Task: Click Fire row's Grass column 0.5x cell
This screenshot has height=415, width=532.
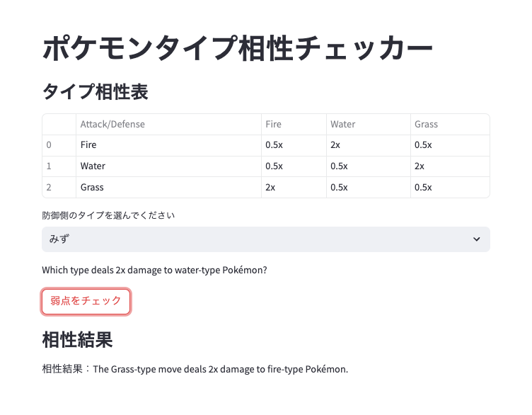Action: pyautogui.click(x=450, y=145)
